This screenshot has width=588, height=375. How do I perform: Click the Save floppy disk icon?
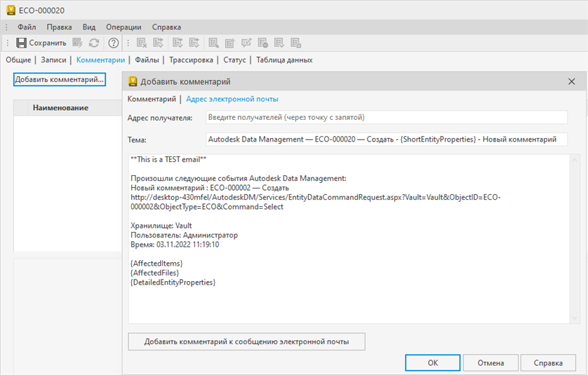[x=21, y=43]
